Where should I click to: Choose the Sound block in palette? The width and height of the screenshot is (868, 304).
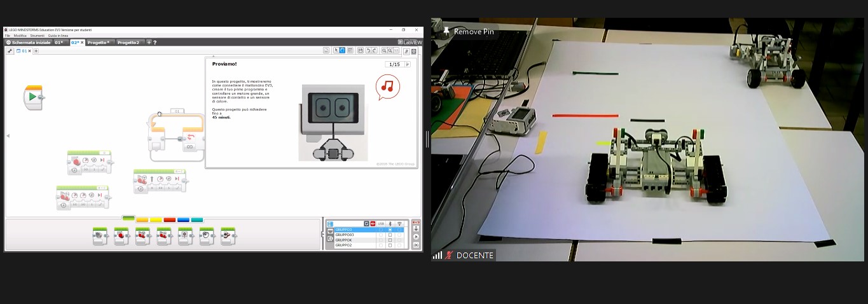point(207,236)
